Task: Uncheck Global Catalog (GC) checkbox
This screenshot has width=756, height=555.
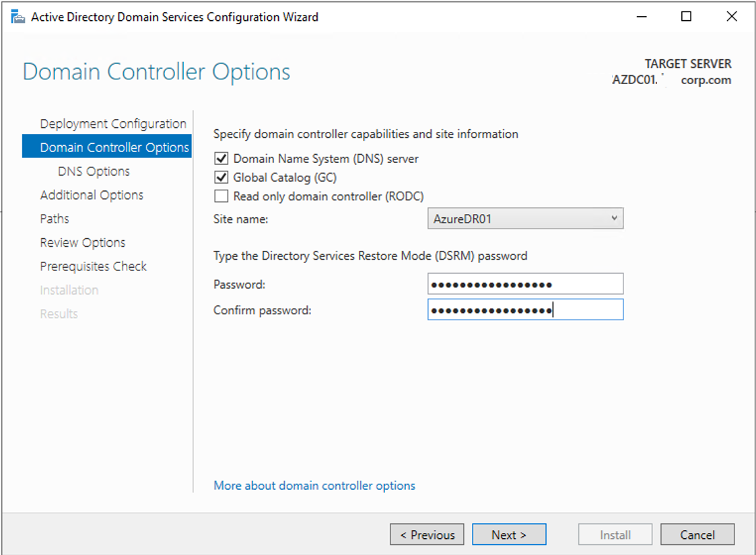Action: (221, 178)
